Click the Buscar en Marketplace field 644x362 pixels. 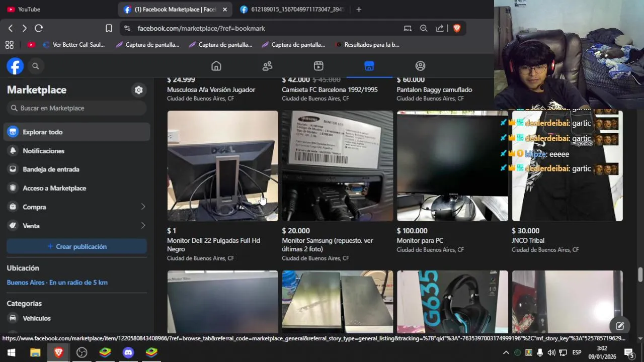click(76, 108)
